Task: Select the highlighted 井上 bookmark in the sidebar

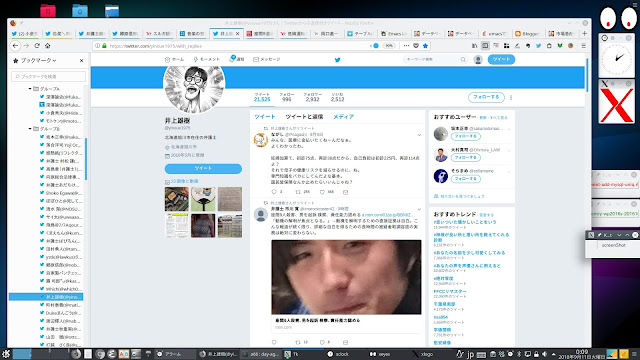Action: tap(46, 297)
